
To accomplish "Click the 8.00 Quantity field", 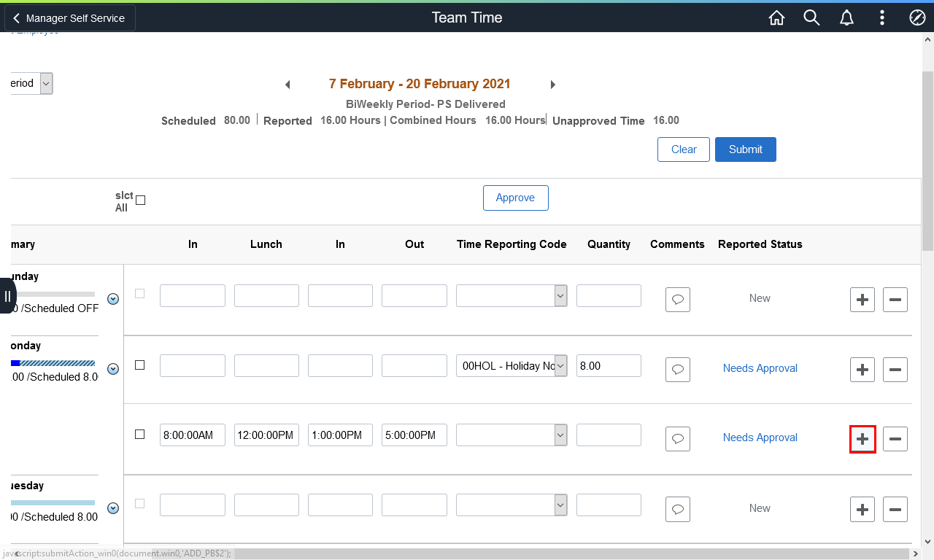I will pyautogui.click(x=609, y=366).
